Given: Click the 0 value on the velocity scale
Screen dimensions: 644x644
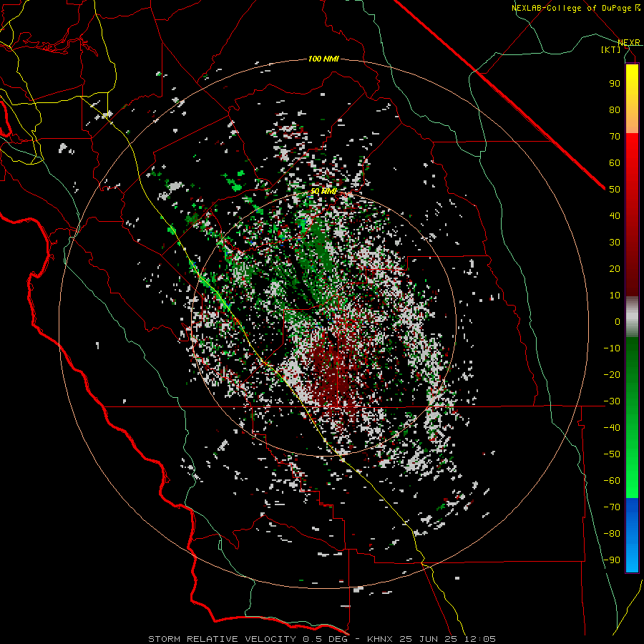Looking at the screenshot, I should pos(618,322).
